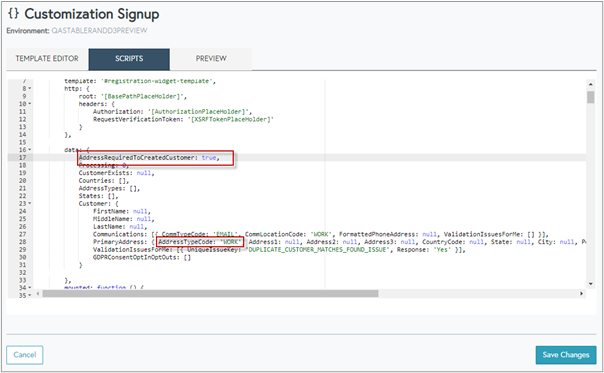The image size is (604, 373).
Task: Click the vertical scrollbar thumb
Action: pyautogui.click(x=591, y=97)
